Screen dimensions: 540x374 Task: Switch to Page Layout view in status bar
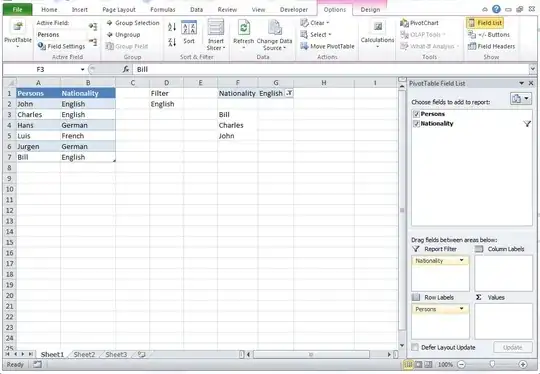point(418,364)
